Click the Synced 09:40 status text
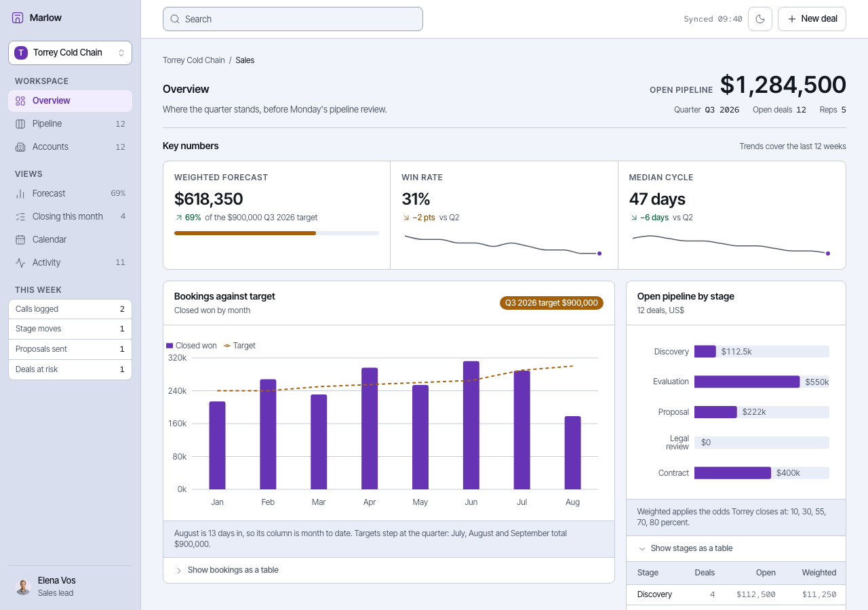Image resolution: width=868 pixels, height=610 pixels. click(713, 19)
